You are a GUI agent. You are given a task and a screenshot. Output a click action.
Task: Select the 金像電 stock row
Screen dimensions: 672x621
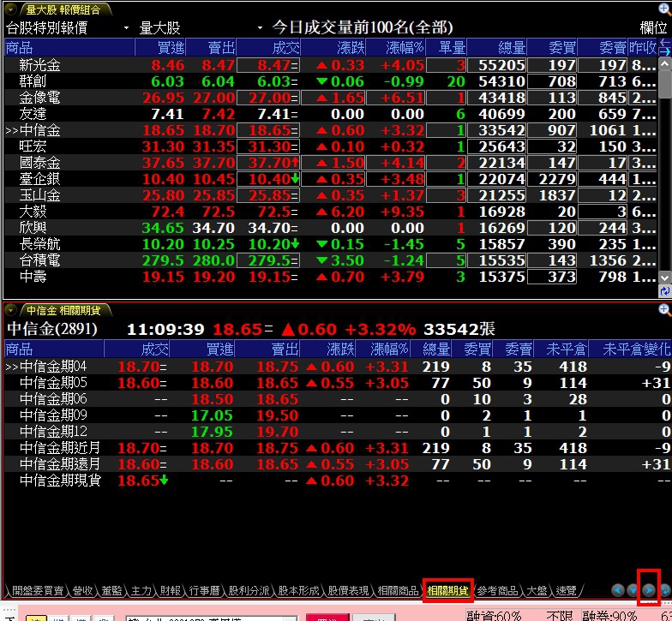point(331,98)
